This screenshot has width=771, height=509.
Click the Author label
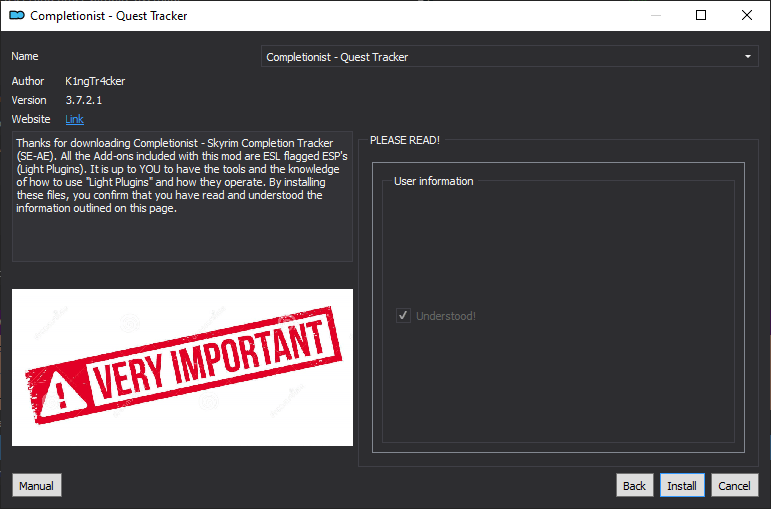point(28,81)
